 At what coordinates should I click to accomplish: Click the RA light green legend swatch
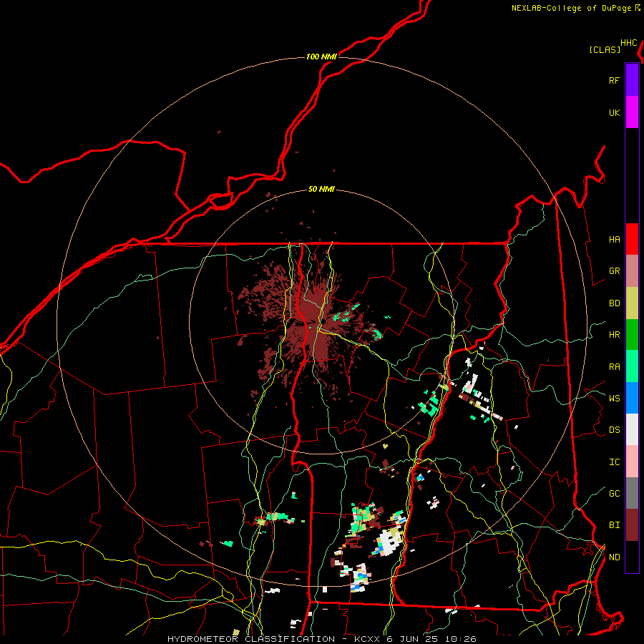pyautogui.click(x=632, y=366)
